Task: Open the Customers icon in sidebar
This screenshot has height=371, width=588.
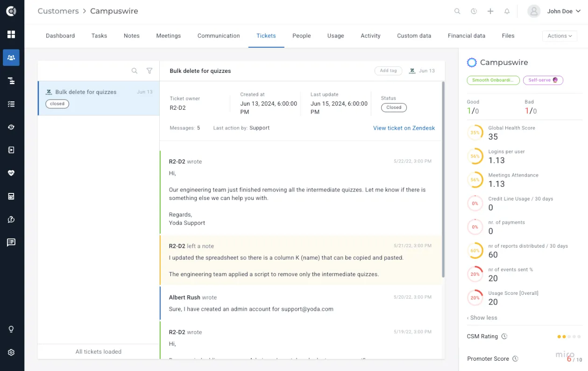Action: click(x=11, y=57)
